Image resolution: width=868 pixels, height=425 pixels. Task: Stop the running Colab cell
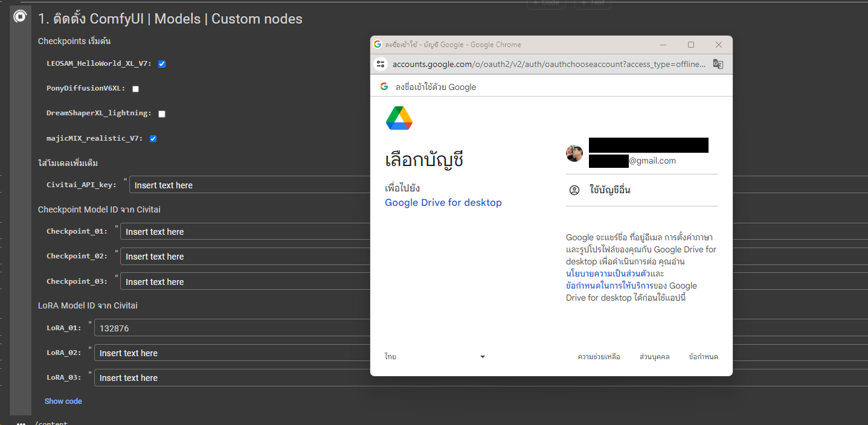(20, 16)
